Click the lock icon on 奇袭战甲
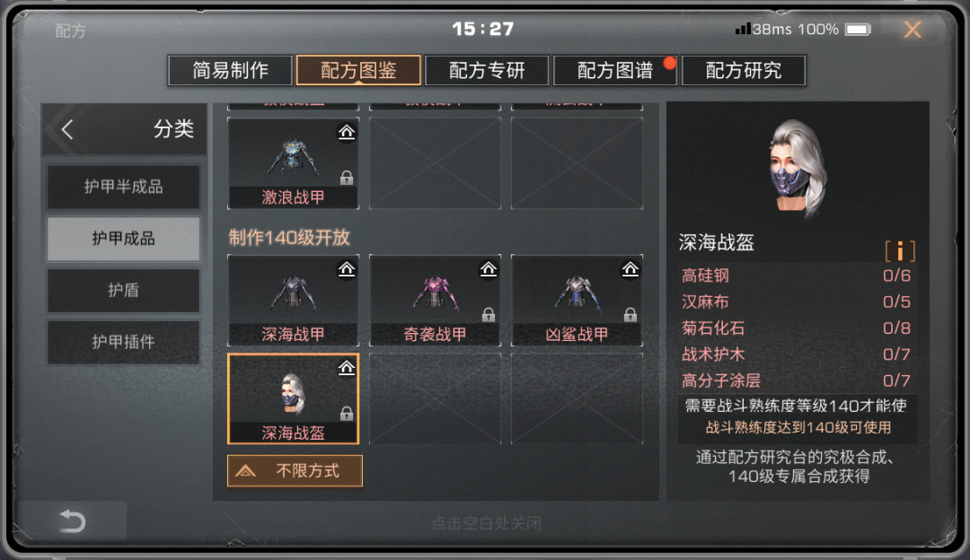Screen dimensions: 970x560 click(x=488, y=315)
